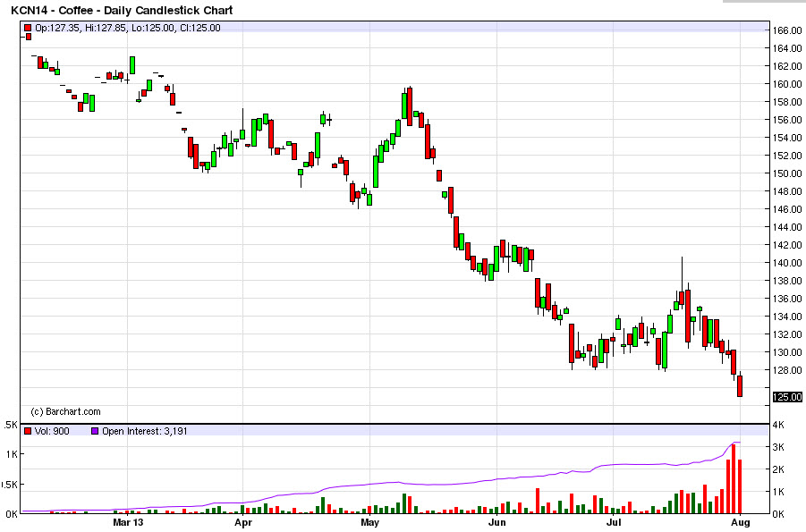This screenshot has width=806, height=532.
Task: Click the '150.00' price axis label
Action: coord(787,173)
